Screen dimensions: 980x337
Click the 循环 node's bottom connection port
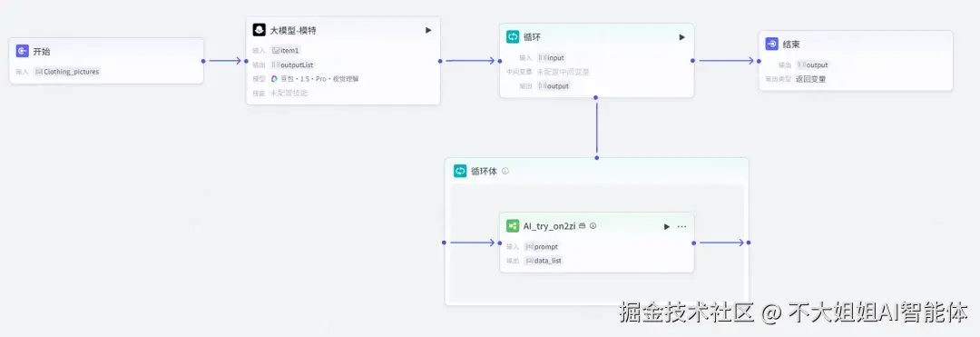[596, 97]
